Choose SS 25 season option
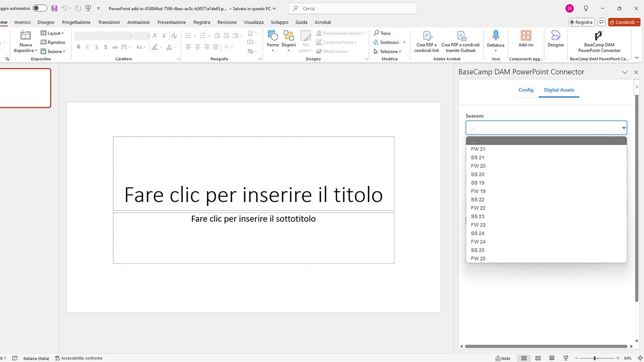Image resolution: width=644 pixels, height=362 pixels. (x=478, y=250)
